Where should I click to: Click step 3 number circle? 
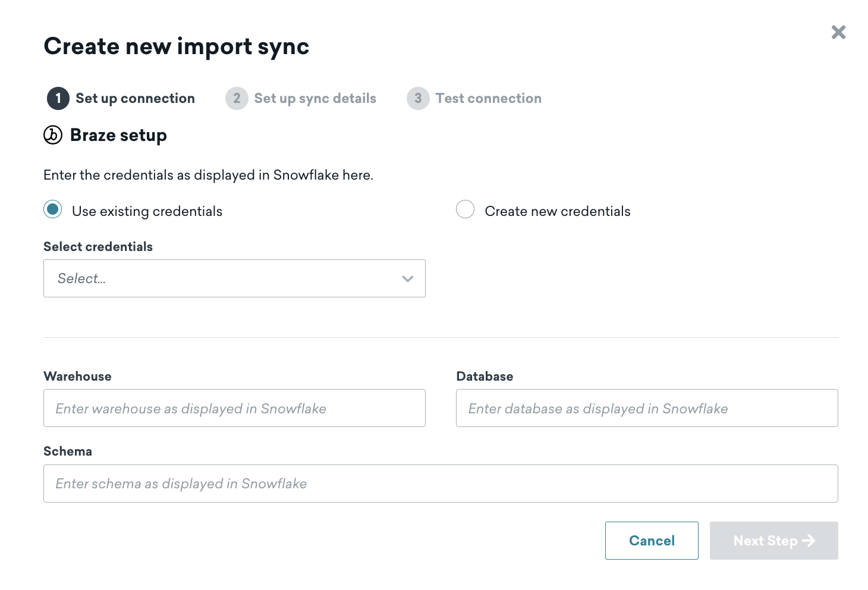[x=418, y=98]
